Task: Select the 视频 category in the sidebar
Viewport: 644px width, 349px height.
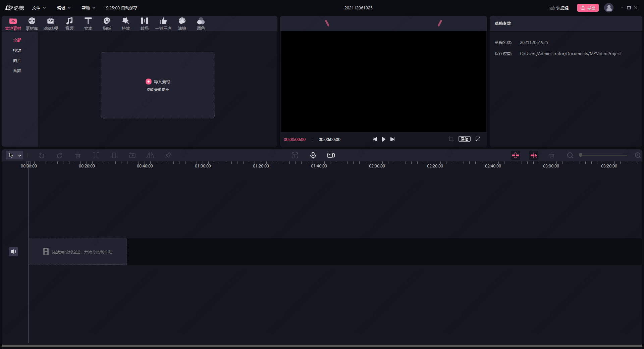Action: coord(17,50)
